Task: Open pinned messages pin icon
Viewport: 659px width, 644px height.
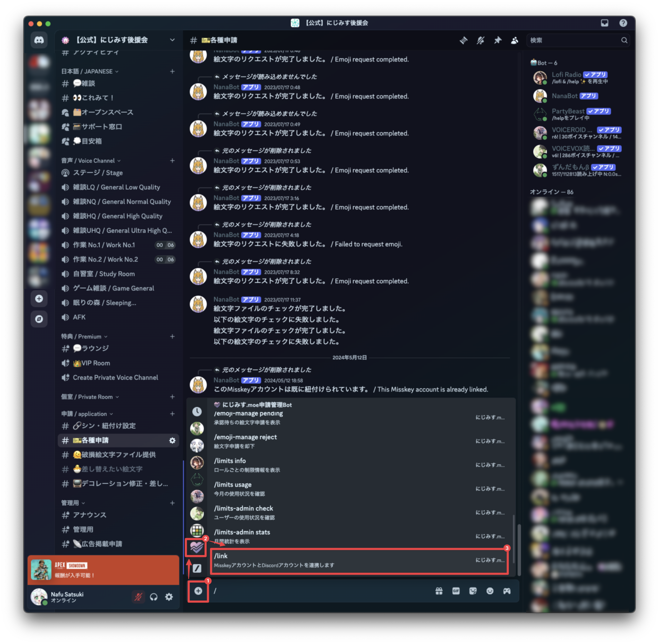Action: point(498,41)
